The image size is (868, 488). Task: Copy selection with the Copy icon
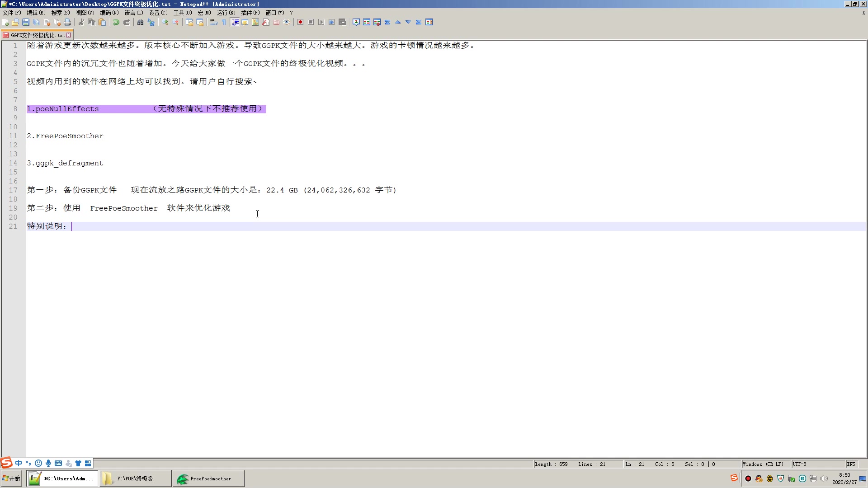click(x=92, y=22)
